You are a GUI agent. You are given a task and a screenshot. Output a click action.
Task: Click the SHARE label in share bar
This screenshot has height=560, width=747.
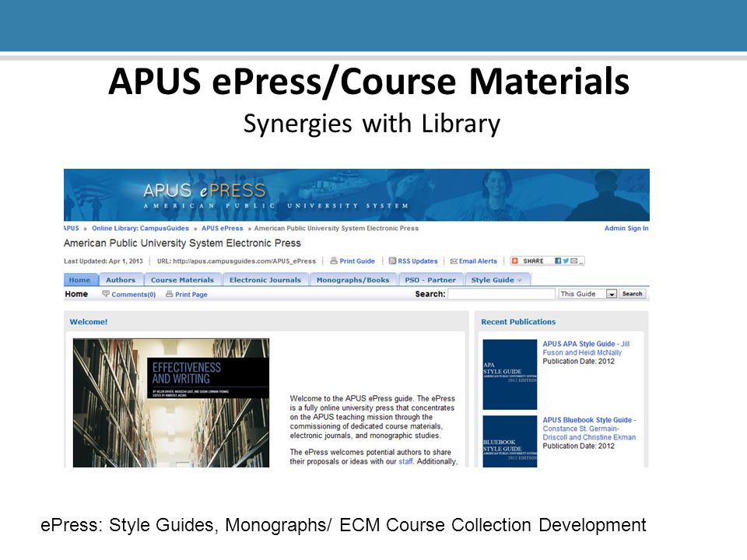533,261
